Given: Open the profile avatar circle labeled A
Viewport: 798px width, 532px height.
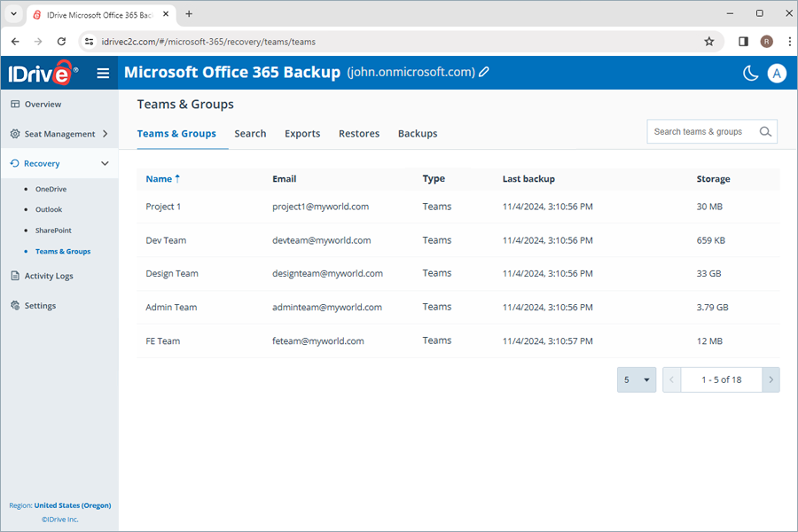Looking at the screenshot, I should 778,74.
